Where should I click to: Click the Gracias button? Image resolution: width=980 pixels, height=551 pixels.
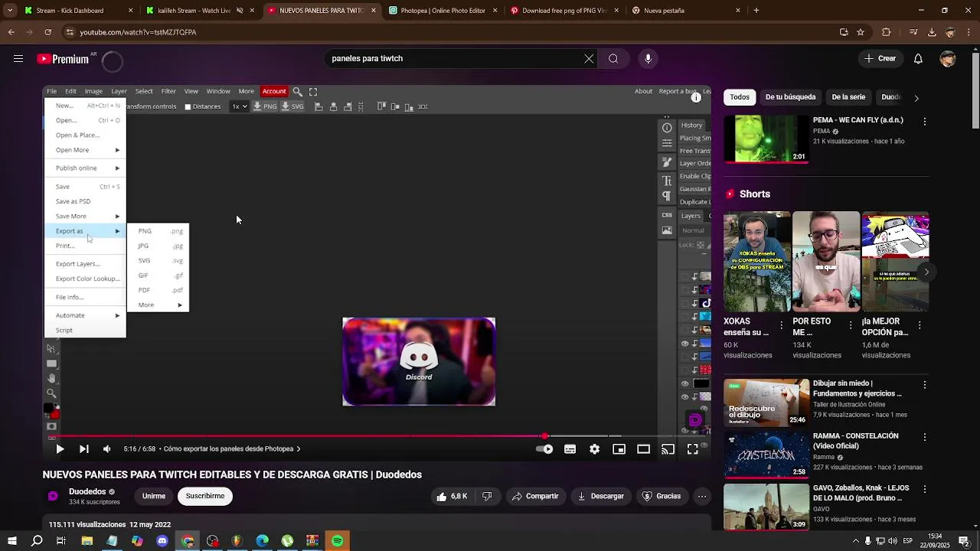(661, 497)
